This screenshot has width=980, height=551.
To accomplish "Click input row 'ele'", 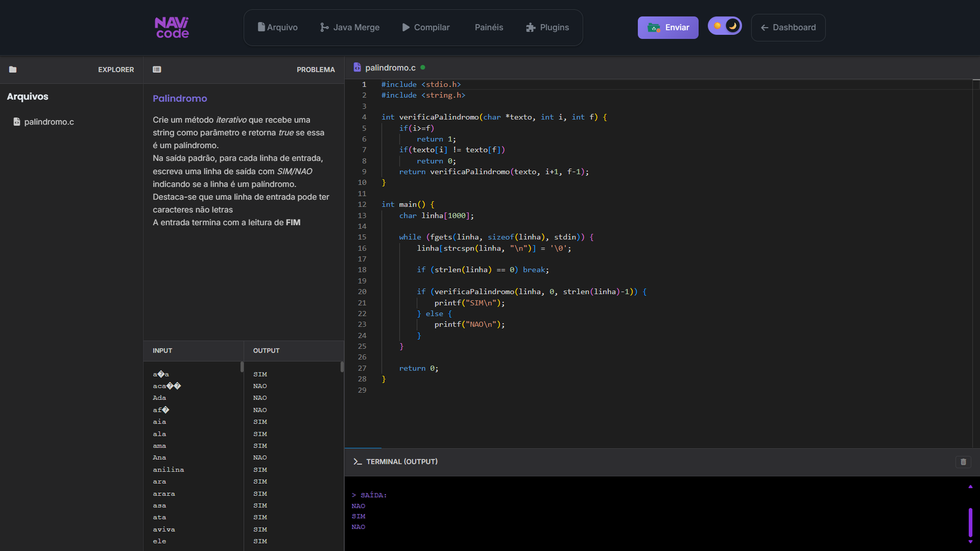I will point(159,541).
